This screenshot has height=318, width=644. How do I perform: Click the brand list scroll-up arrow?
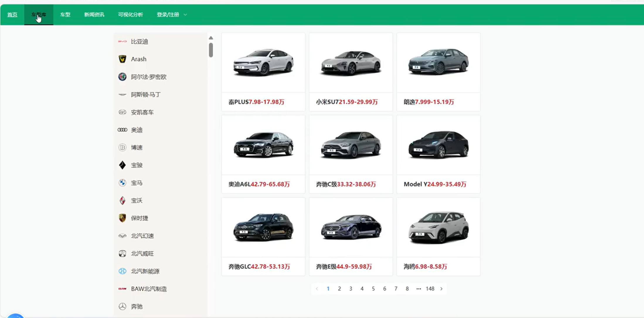tap(211, 38)
